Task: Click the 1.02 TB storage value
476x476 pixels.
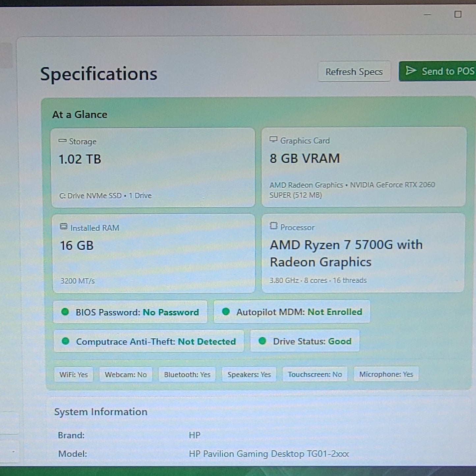Action: tap(80, 159)
